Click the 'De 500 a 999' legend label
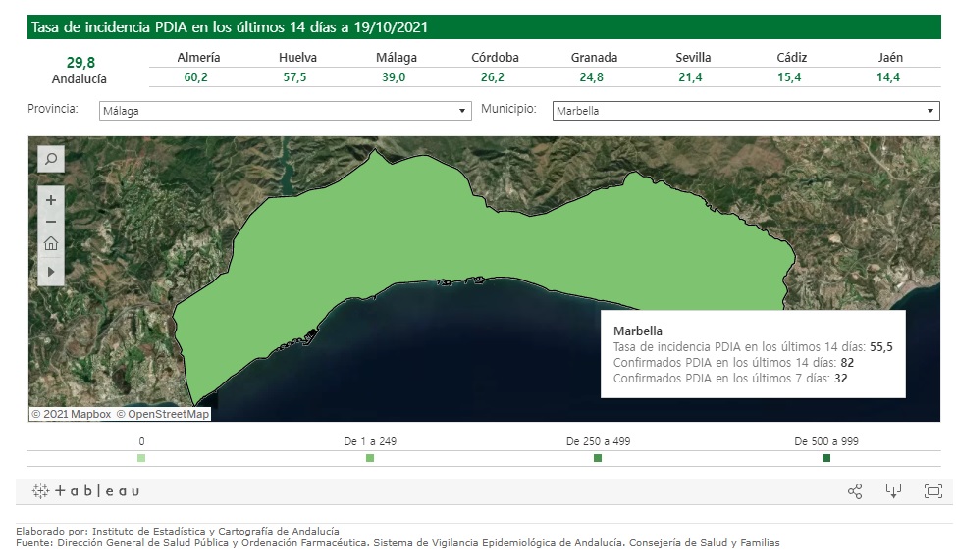 pos(826,441)
